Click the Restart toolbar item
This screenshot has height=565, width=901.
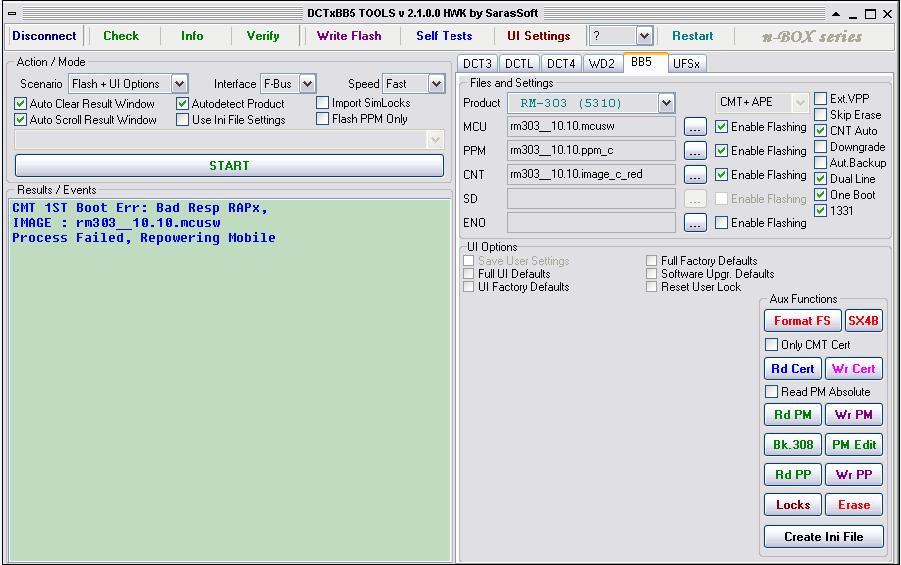click(692, 36)
